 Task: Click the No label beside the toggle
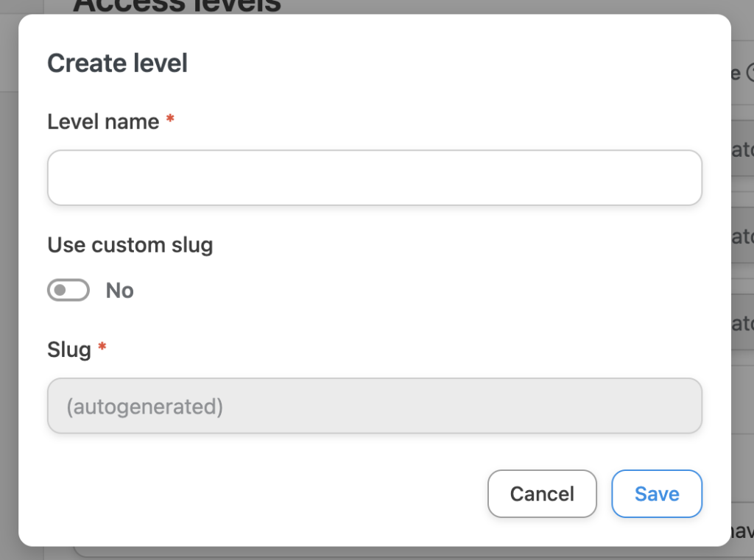point(120,290)
